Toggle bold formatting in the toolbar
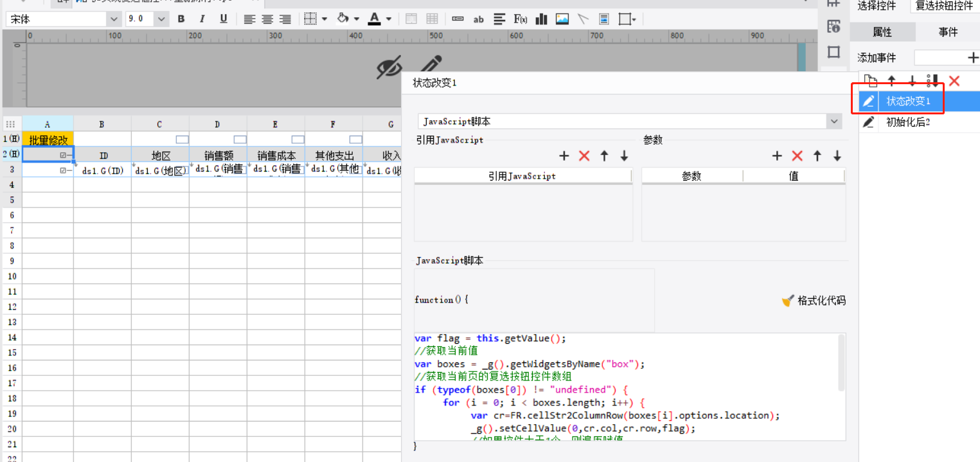 click(x=181, y=19)
